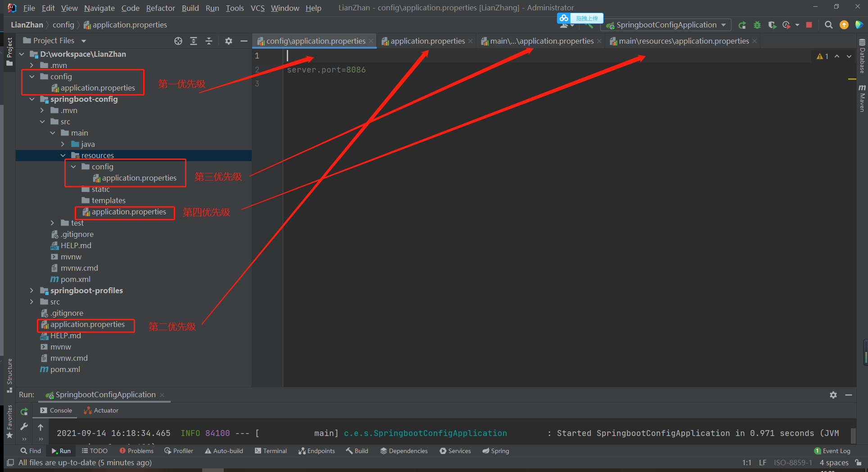Expand the java folder
The image size is (868, 472).
point(63,144)
